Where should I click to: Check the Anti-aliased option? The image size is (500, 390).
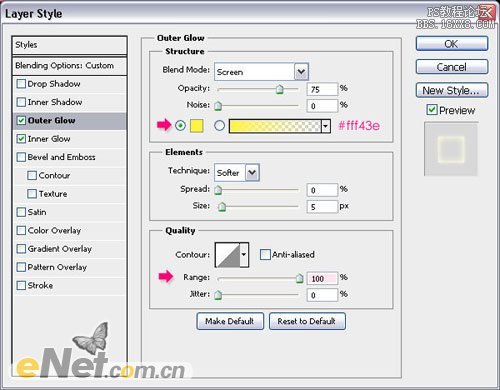pos(265,255)
